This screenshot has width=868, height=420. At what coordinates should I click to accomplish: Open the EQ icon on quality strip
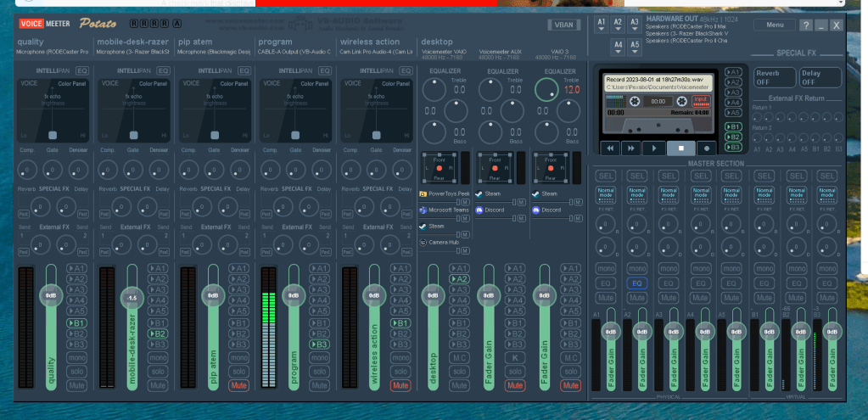[x=82, y=70]
